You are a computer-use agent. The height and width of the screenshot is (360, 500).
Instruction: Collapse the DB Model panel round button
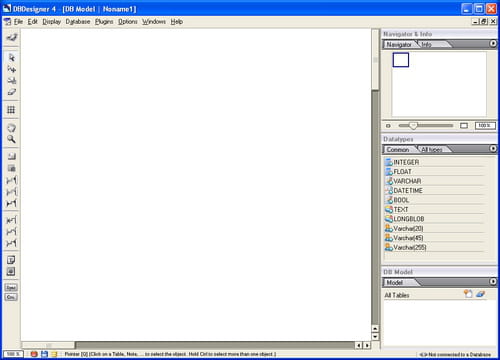click(x=493, y=282)
